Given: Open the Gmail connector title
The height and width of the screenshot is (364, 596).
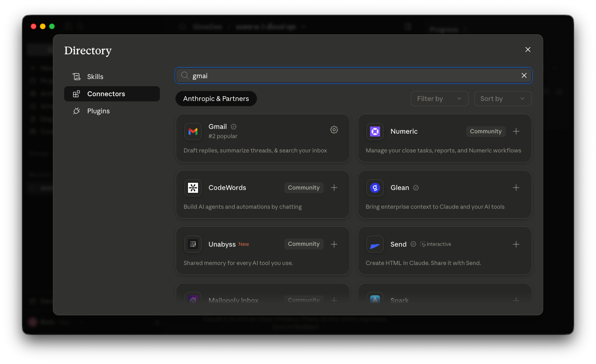Looking at the screenshot, I should [218, 127].
